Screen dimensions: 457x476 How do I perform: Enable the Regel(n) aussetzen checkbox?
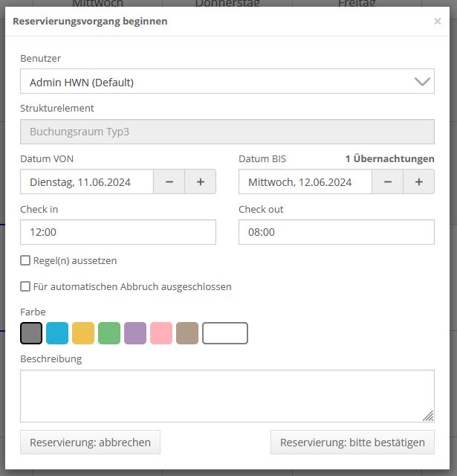pos(26,261)
